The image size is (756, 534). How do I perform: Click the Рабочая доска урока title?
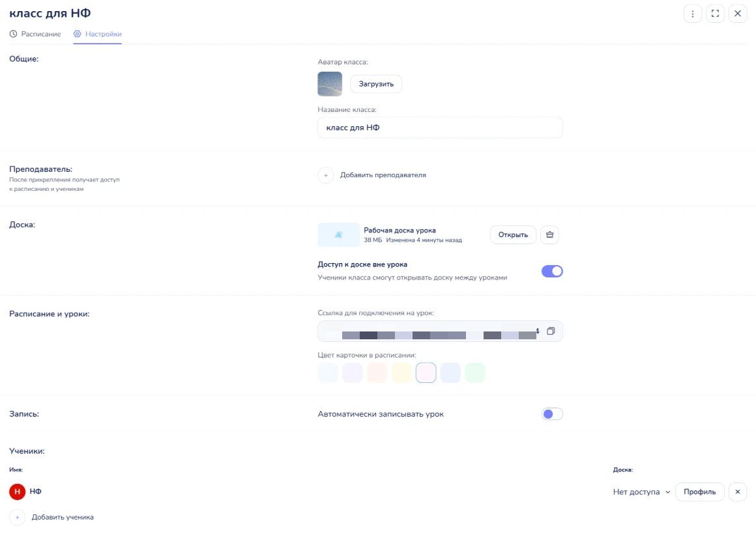(x=400, y=231)
